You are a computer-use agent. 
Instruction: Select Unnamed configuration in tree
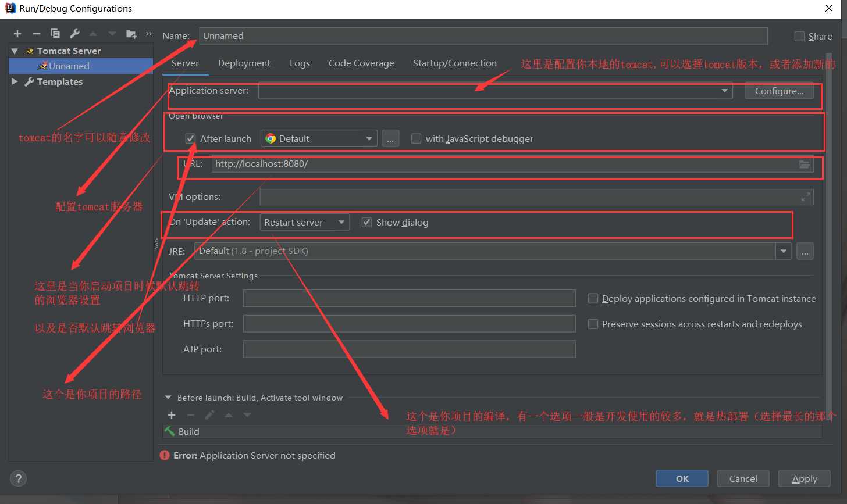point(81,66)
